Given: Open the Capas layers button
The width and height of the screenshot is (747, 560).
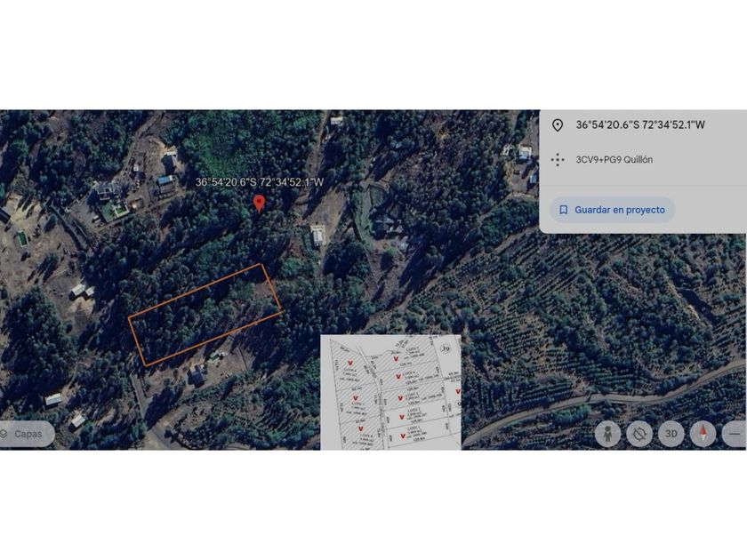Looking at the screenshot, I should click(26, 434).
